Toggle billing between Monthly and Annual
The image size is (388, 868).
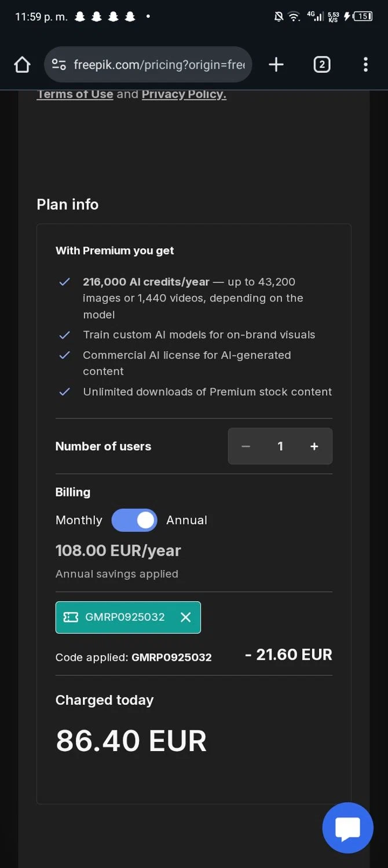point(134,520)
